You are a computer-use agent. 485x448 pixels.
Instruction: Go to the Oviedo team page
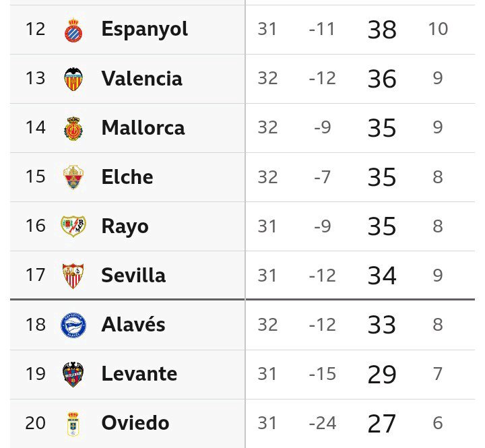tap(135, 422)
